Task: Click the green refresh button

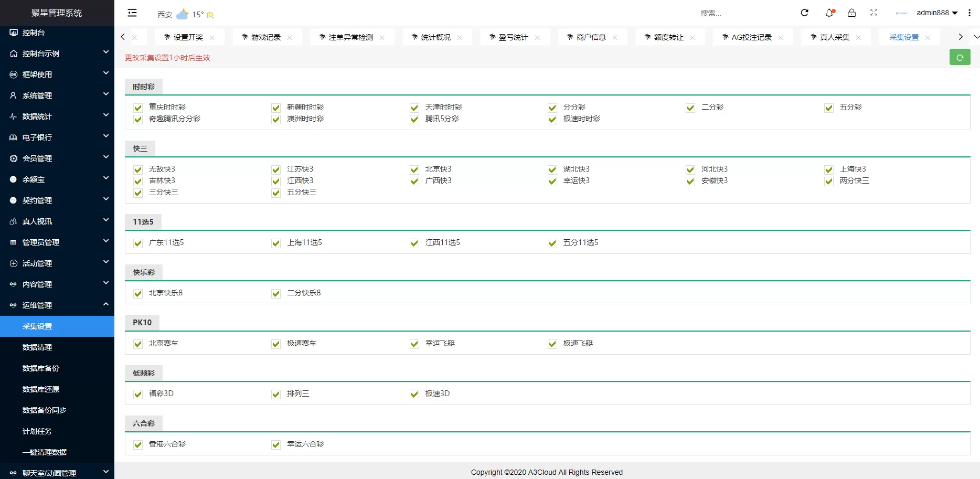Action: point(960,57)
